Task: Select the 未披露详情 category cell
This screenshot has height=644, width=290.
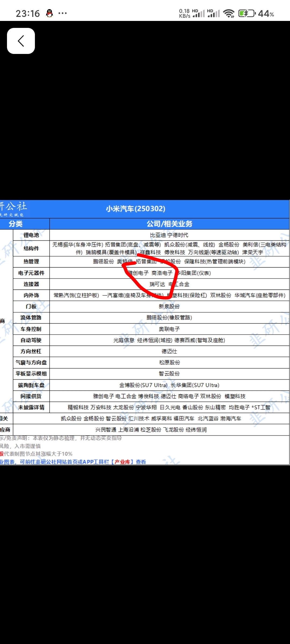Action: (31, 407)
